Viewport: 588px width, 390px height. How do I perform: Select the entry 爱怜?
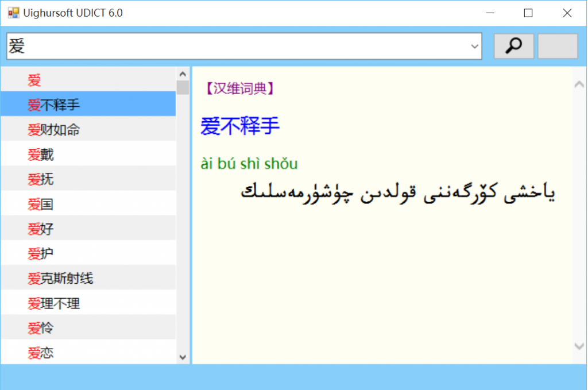[x=88, y=327]
